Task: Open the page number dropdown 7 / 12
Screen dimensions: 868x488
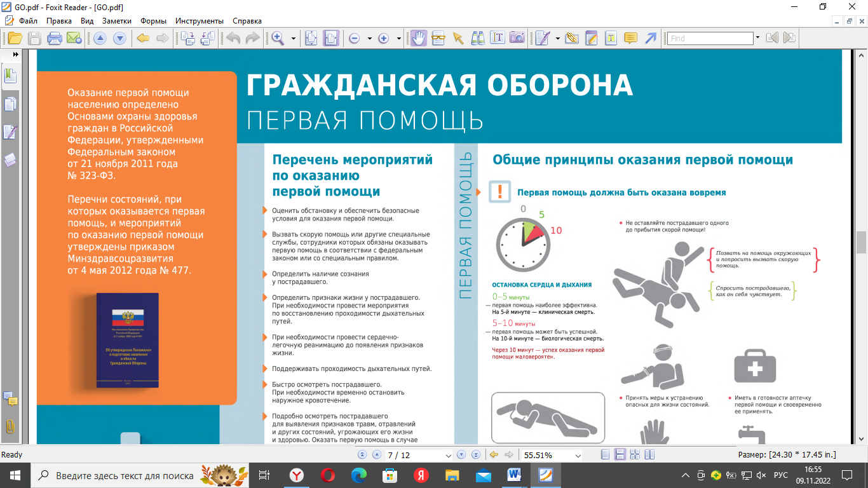Action: 449,456
